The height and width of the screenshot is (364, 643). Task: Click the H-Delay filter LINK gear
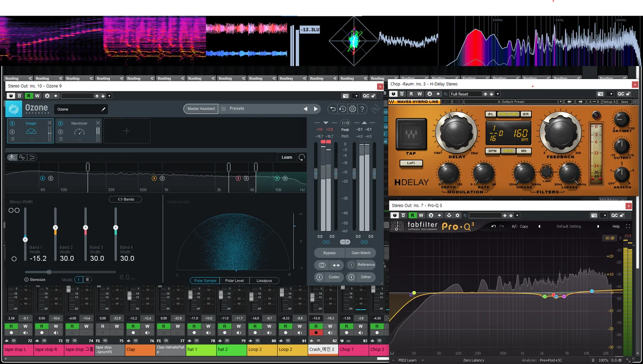(546, 172)
